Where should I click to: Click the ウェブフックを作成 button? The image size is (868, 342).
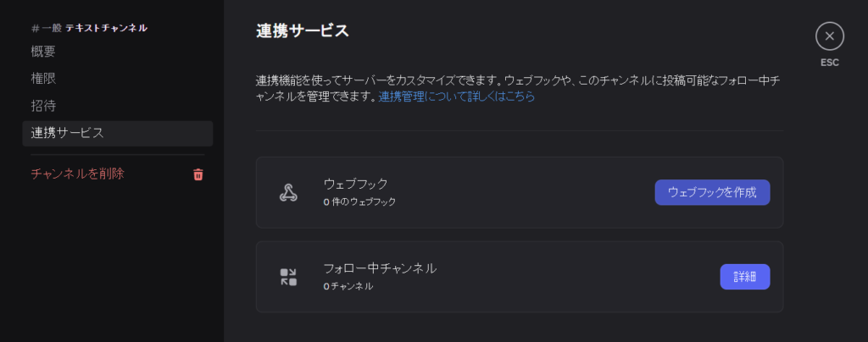[x=712, y=192]
